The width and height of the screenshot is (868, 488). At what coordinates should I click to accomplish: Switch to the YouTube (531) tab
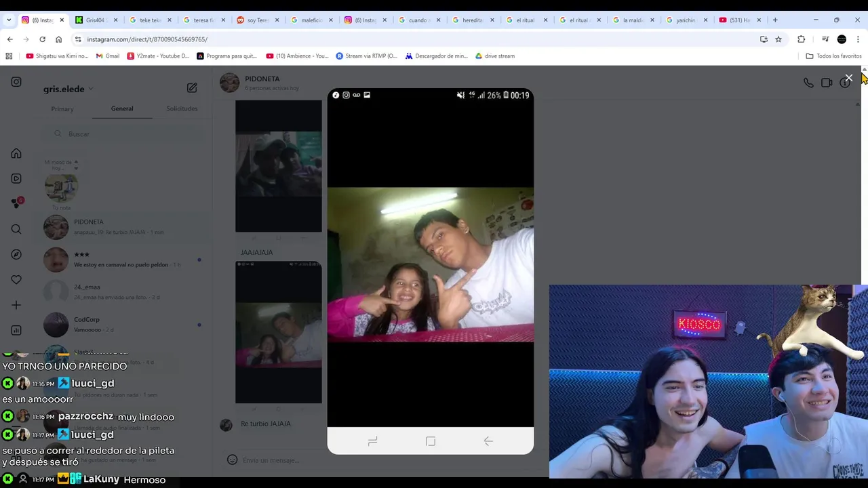[740, 20]
